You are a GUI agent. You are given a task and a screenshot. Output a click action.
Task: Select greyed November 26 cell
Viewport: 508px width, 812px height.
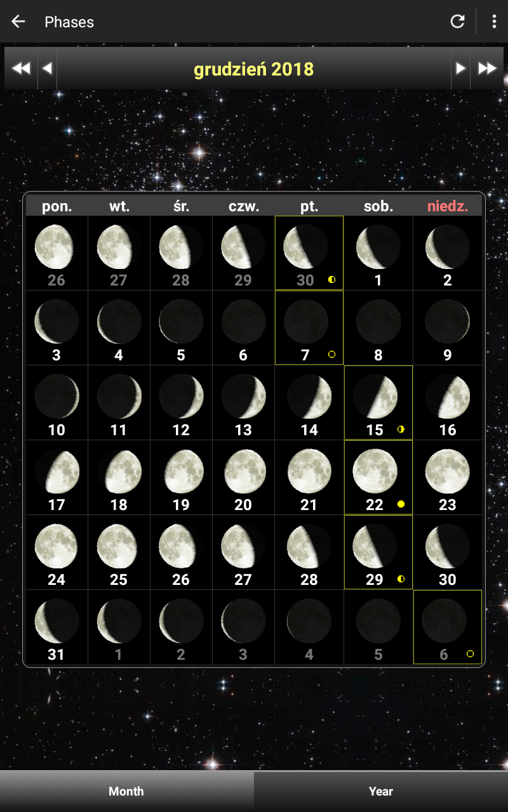pyautogui.click(x=57, y=252)
